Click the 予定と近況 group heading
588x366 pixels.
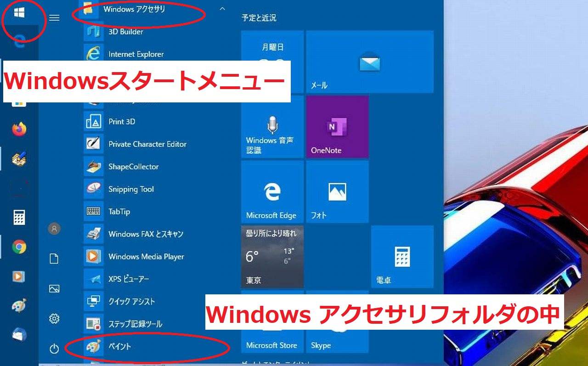click(259, 18)
